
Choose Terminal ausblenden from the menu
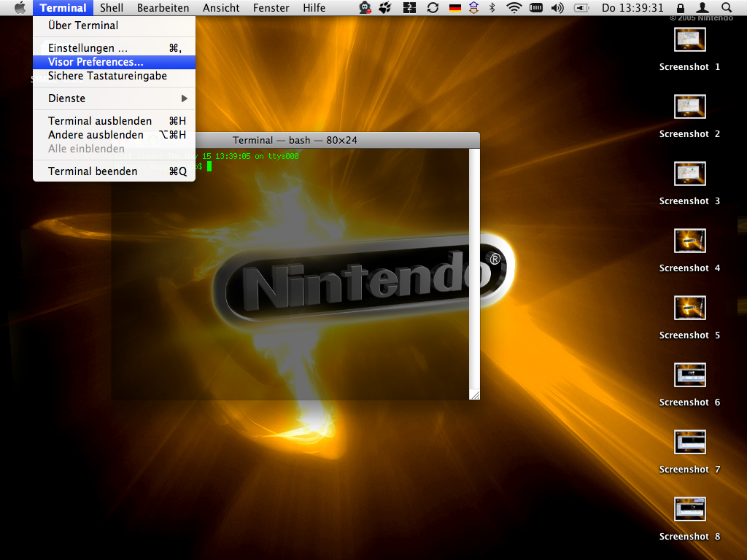pos(114,120)
